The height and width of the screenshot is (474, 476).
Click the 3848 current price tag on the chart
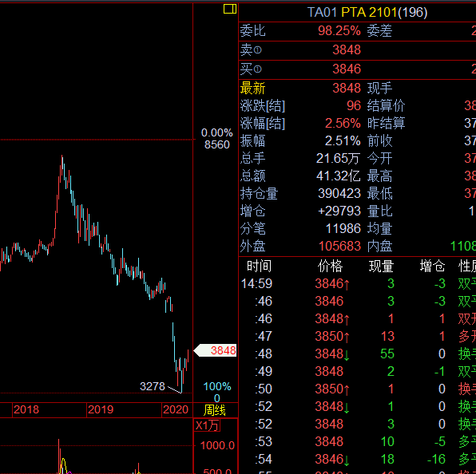[x=215, y=350]
